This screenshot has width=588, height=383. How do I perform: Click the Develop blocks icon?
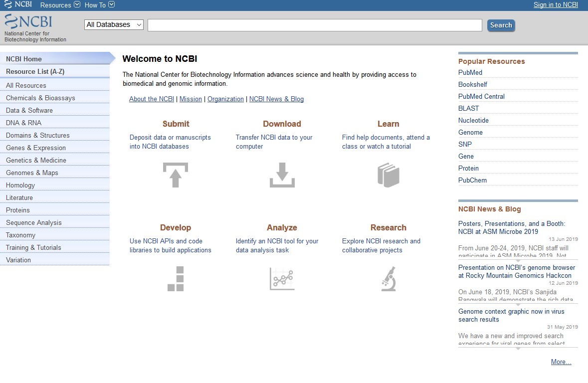[x=176, y=279]
